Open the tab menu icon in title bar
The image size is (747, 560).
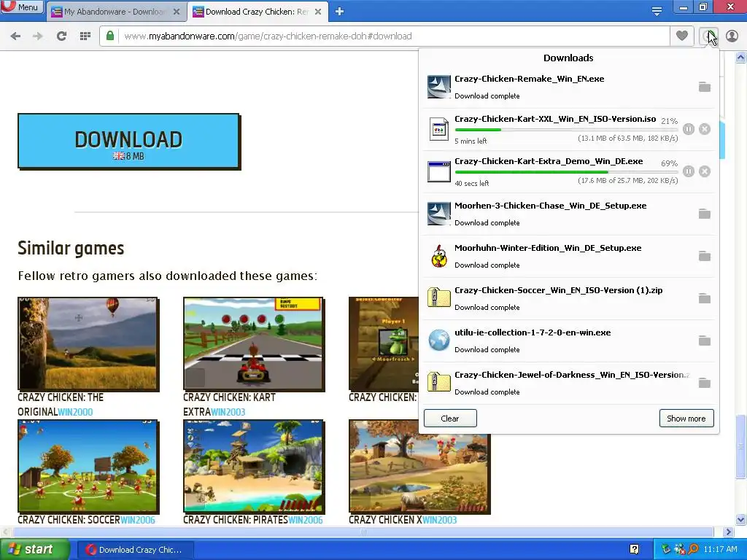point(657,11)
